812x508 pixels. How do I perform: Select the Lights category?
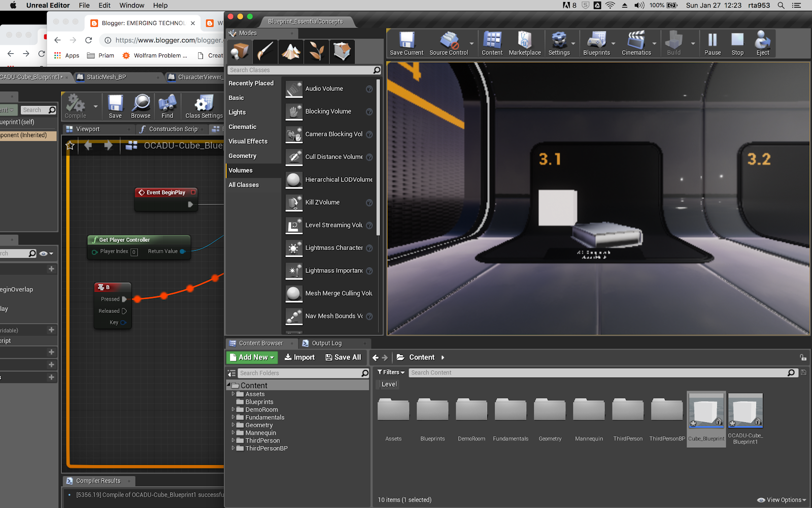tap(237, 112)
